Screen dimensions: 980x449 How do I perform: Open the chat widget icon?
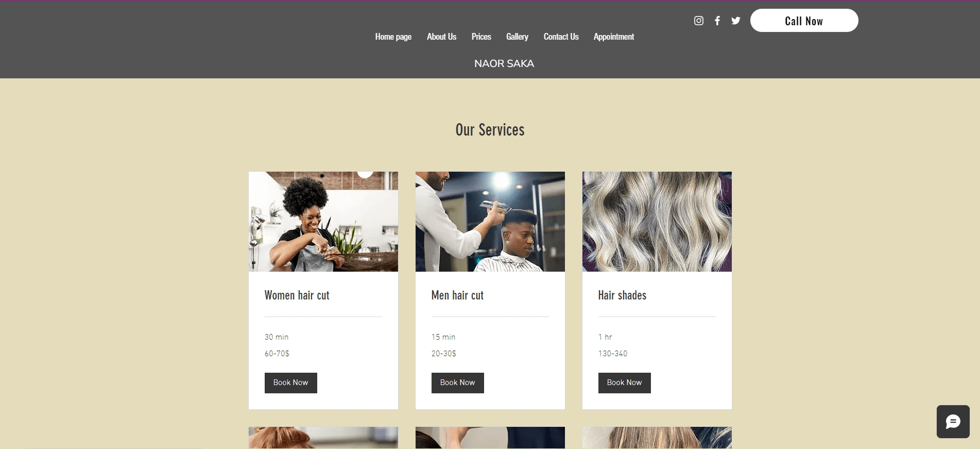[x=953, y=422]
